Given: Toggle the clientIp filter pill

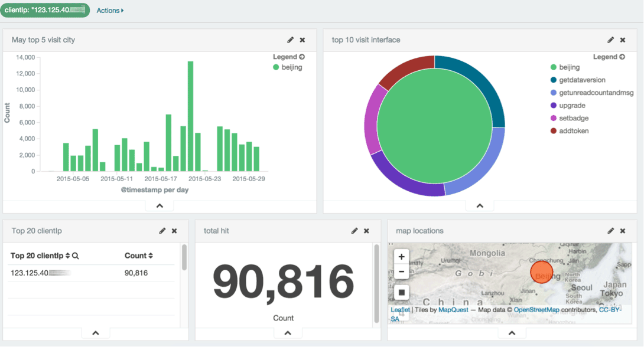Looking at the screenshot, I should [45, 10].
